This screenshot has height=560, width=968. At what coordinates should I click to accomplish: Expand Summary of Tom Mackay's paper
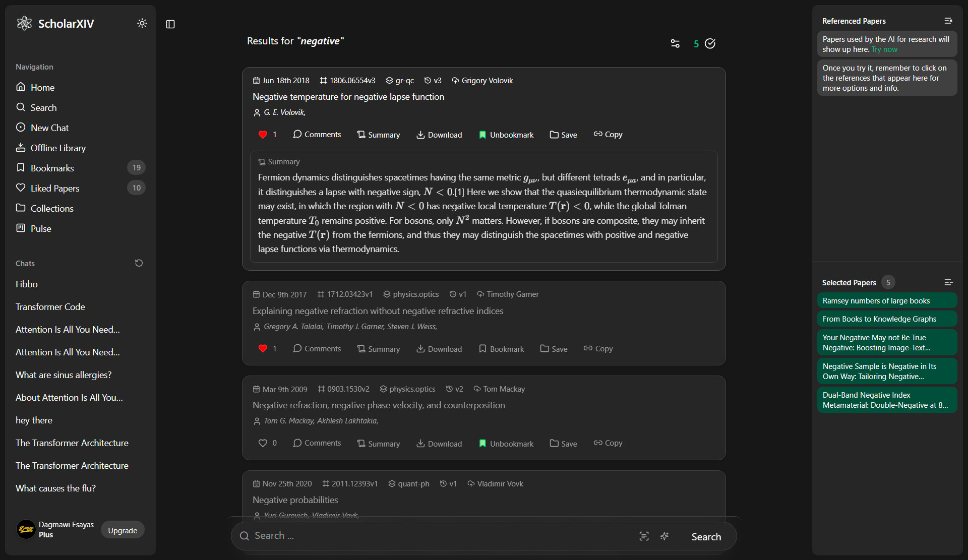pos(378,444)
